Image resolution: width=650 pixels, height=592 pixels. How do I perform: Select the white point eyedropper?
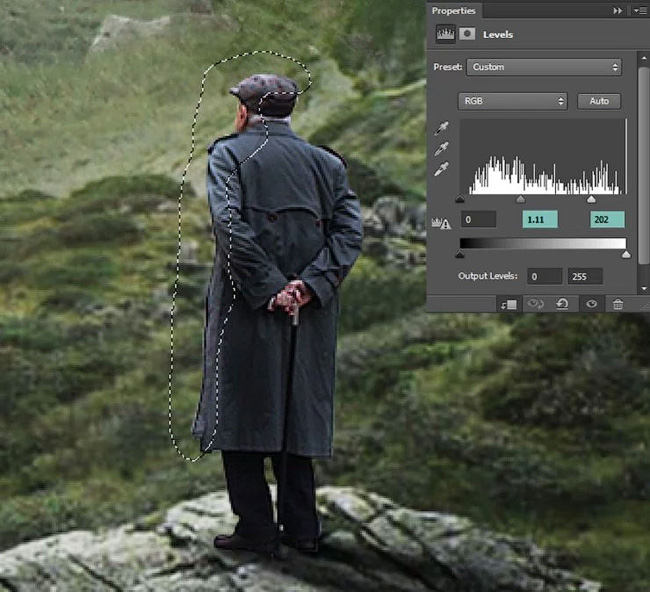click(441, 170)
